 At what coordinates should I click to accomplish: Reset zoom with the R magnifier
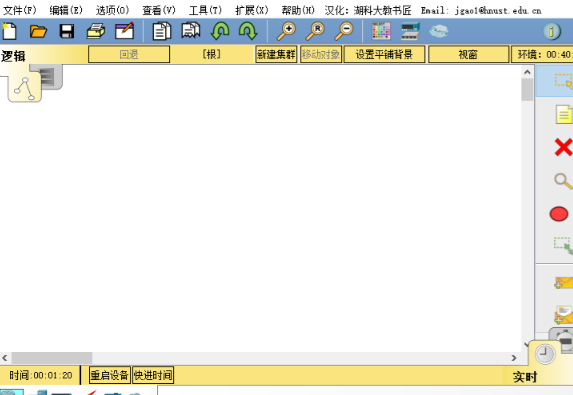click(x=315, y=31)
